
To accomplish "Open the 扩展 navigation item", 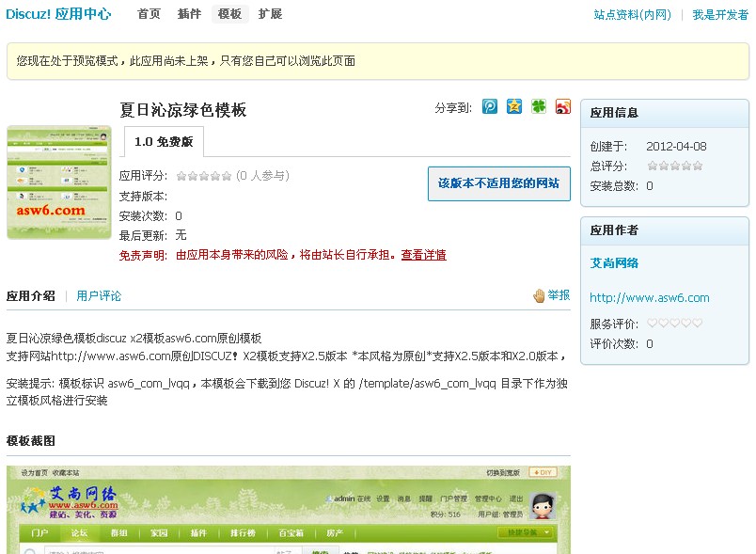I will point(270,14).
